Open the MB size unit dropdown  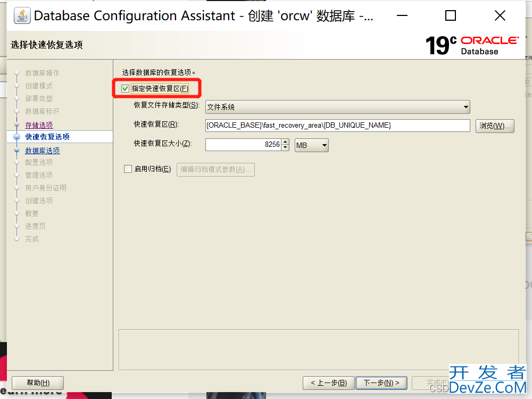tap(311, 145)
